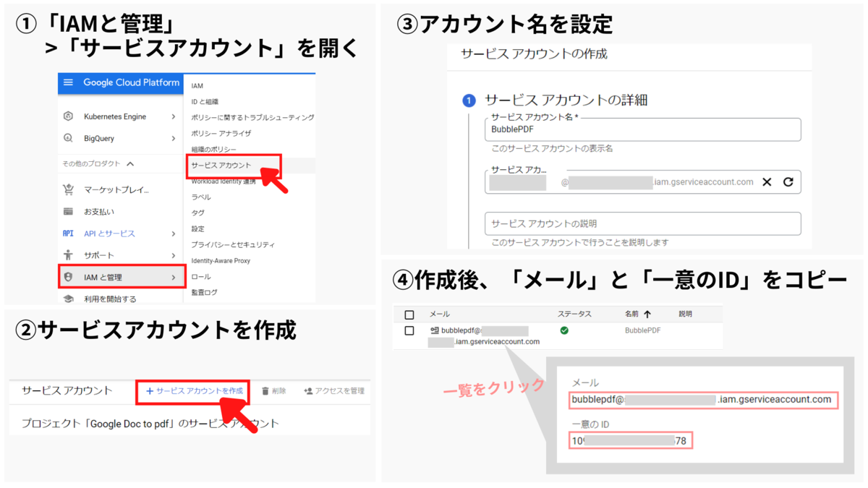Click the 利用を開始する menu label
868x488 pixels.
(110, 299)
